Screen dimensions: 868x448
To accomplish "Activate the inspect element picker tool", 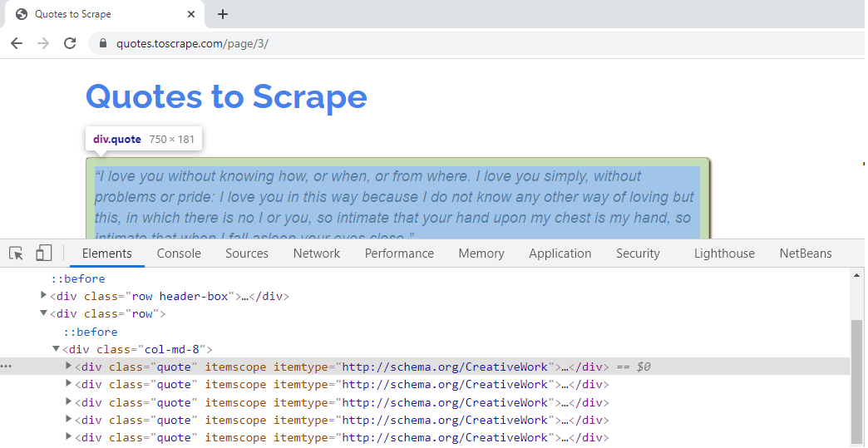I will pos(16,254).
